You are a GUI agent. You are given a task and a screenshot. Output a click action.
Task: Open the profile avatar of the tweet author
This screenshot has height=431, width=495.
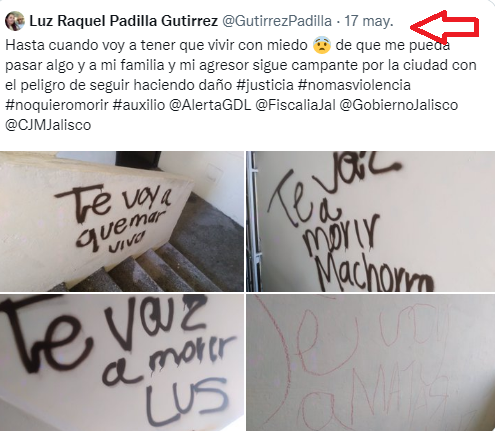pyautogui.click(x=15, y=21)
